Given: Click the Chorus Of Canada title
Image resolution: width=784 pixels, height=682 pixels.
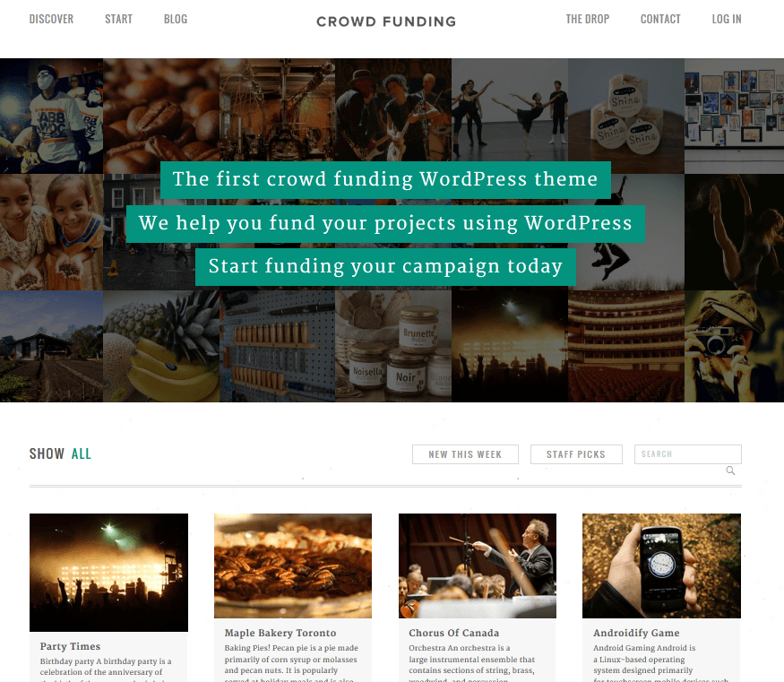Looking at the screenshot, I should (x=454, y=633).
